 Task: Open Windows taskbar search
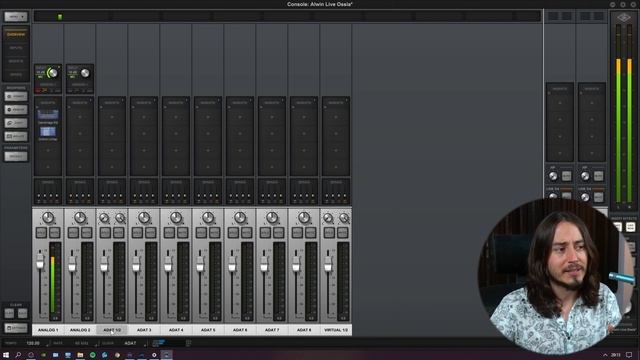(x=18, y=355)
